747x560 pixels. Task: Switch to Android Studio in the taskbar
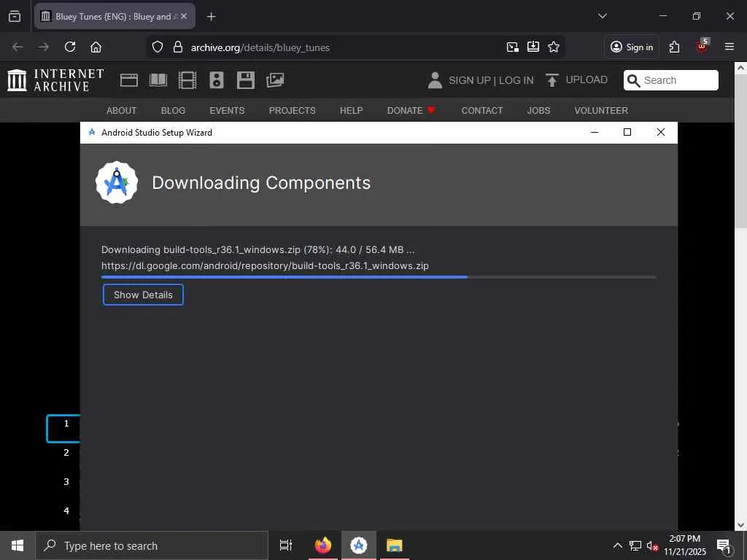(x=359, y=545)
